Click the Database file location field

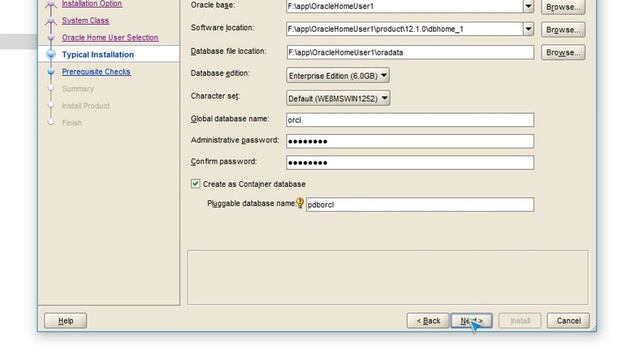(x=410, y=52)
